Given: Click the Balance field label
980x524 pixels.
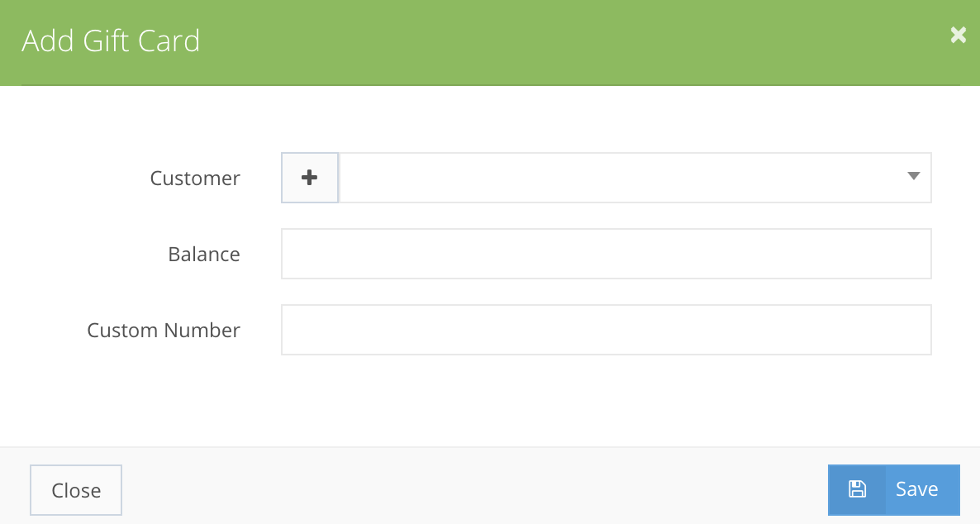Looking at the screenshot, I should pos(204,254).
